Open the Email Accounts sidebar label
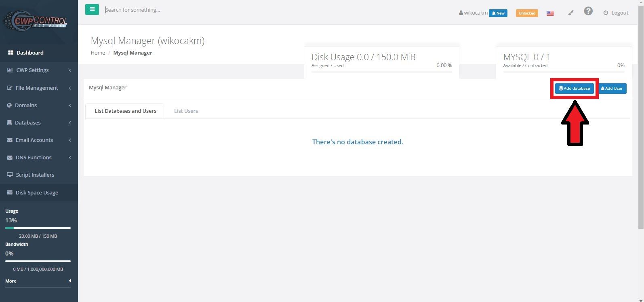This screenshot has height=302, width=644. 34,140
